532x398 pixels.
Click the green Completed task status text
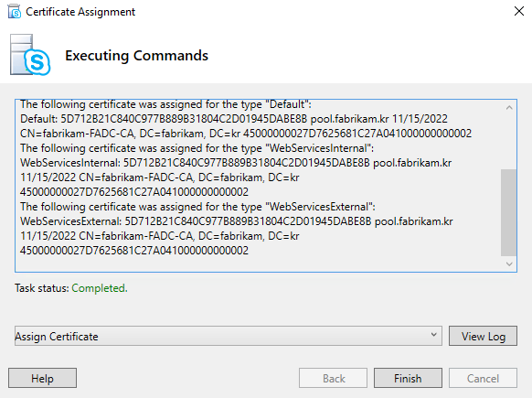[x=100, y=288]
